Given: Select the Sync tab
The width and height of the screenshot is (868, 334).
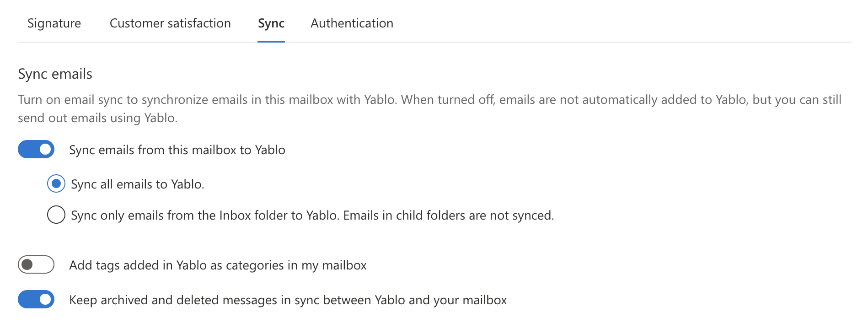Looking at the screenshot, I should click(271, 23).
